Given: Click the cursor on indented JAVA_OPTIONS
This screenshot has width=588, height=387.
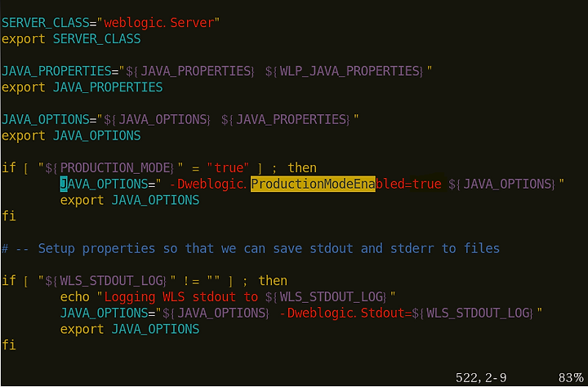Looking at the screenshot, I should click(64, 184).
